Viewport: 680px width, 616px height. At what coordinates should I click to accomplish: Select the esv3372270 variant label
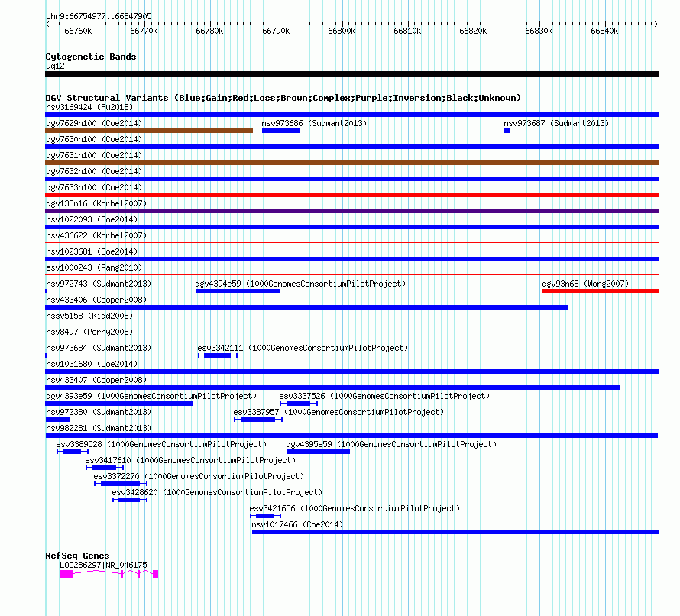[199, 476]
